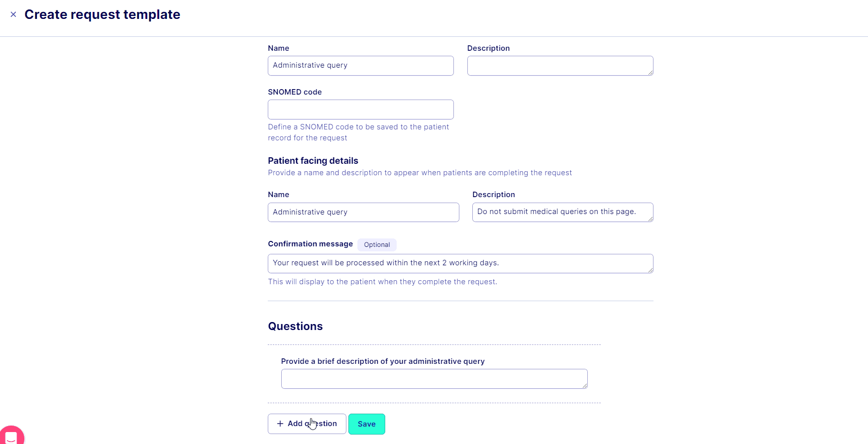Click the Add question button
Image resolution: width=868 pixels, height=444 pixels.
307,424
